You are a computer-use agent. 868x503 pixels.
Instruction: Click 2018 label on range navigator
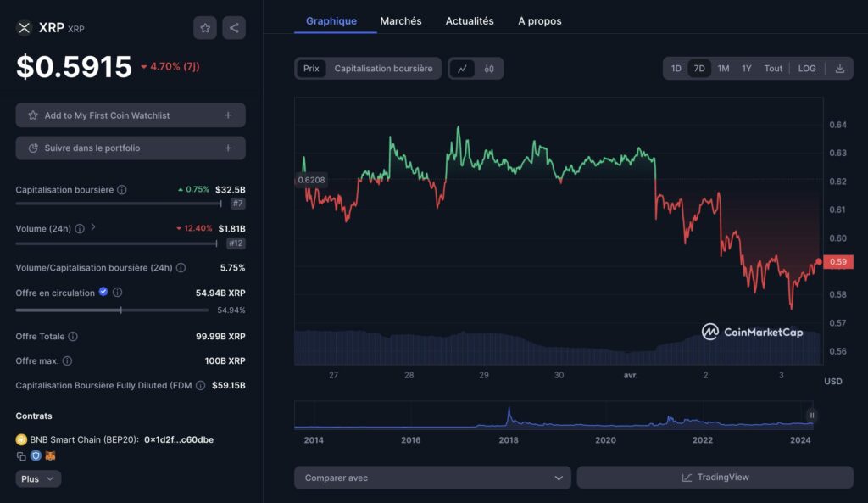pyautogui.click(x=509, y=440)
